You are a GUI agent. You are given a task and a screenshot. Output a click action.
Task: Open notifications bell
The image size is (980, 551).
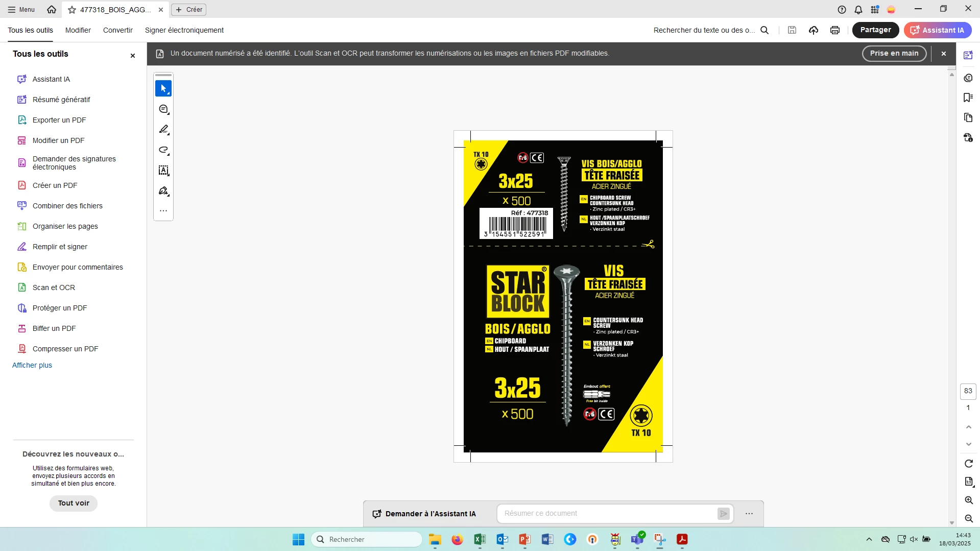(x=858, y=10)
